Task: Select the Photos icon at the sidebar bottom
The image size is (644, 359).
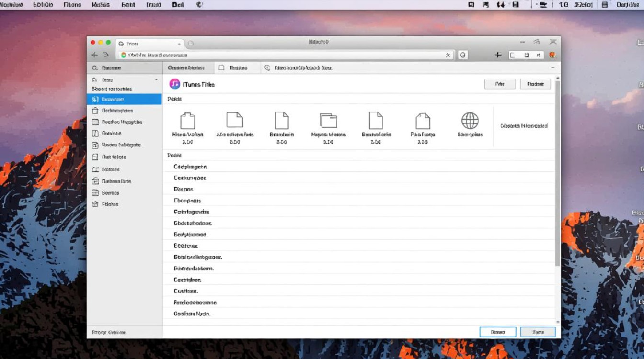Action: coord(96,204)
